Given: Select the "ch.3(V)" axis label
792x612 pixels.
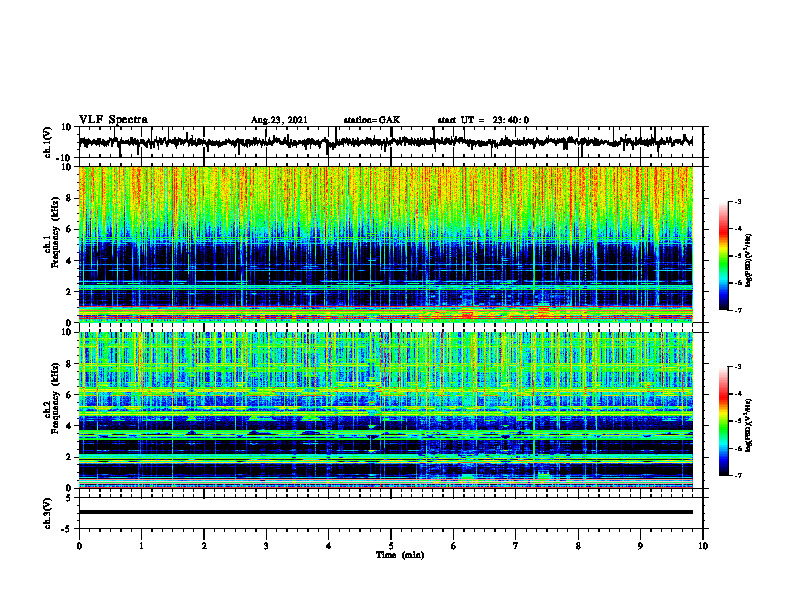Looking at the screenshot, I should pos(48,514).
